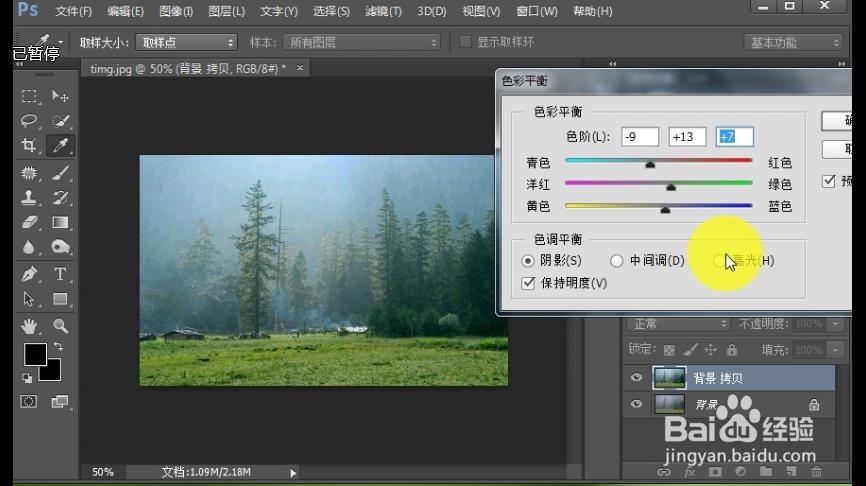Select the Rectangular Marquee tool
Image resolution: width=866 pixels, height=486 pixels.
coord(29,96)
